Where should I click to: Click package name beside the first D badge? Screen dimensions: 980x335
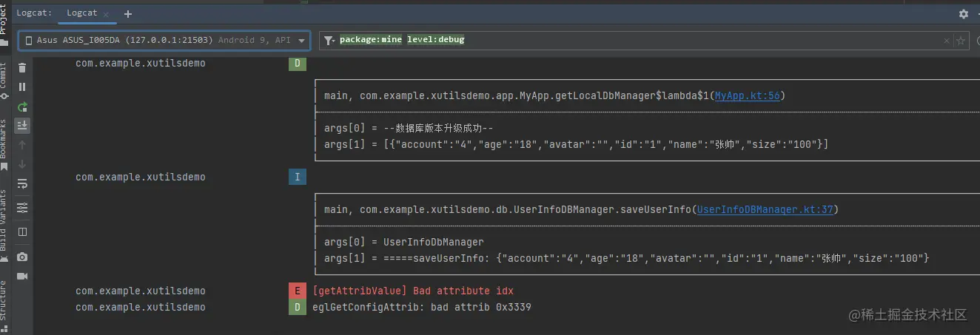click(141, 64)
